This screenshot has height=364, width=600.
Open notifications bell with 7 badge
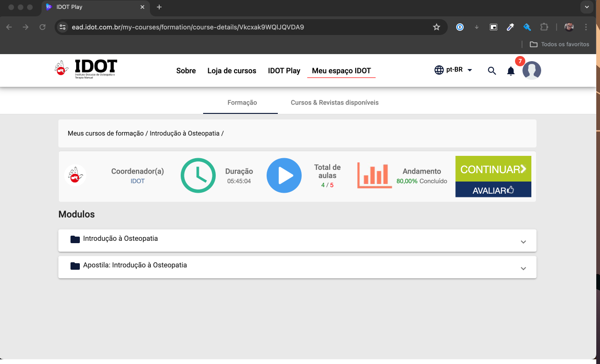pos(511,71)
